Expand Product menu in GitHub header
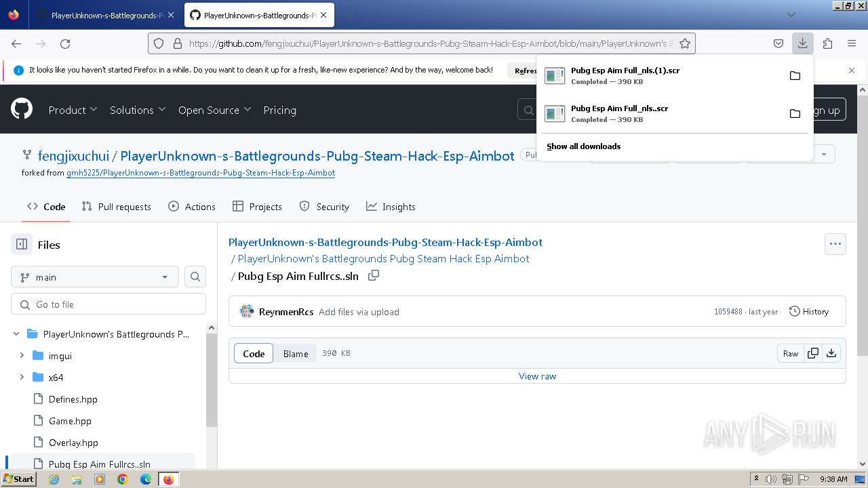 coord(73,110)
